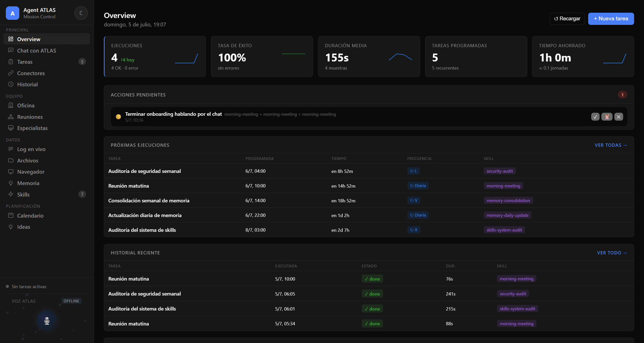Click the Skills count badge 7
This screenshot has height=343, width=644.
click(x=82, y=194)
